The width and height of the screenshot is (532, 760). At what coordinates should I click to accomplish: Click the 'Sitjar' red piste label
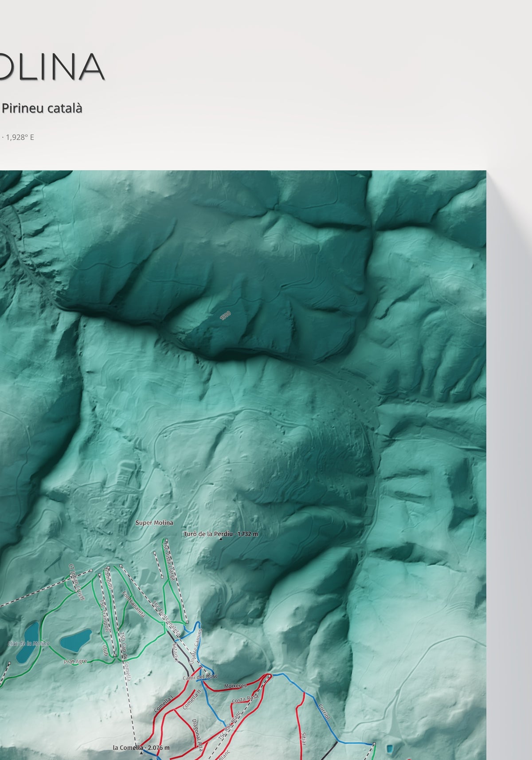pyautogui.click(x=304, y=739)
